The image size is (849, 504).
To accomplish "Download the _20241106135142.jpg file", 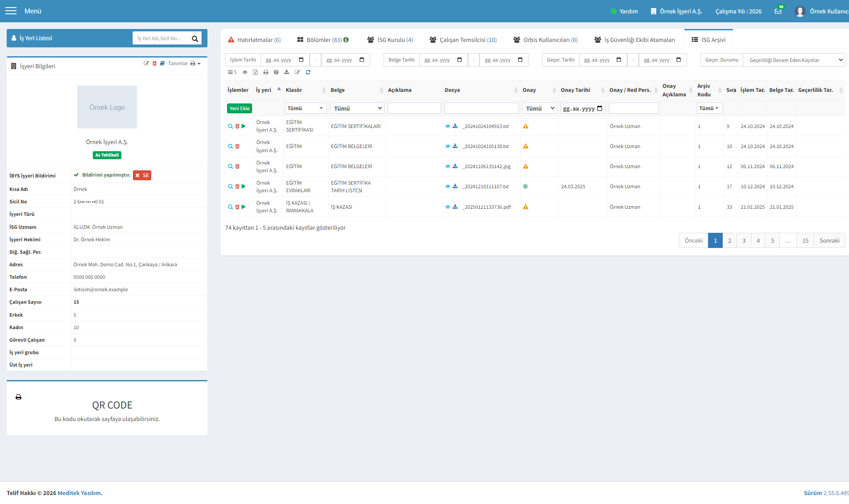I will pyautogui.click(x=455, y=166).
